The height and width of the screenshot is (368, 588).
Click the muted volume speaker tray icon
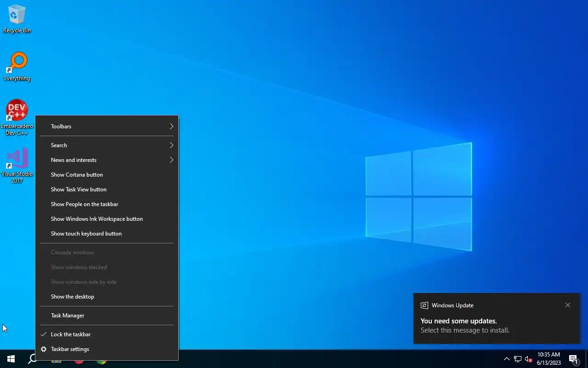(x=529, y=359)
